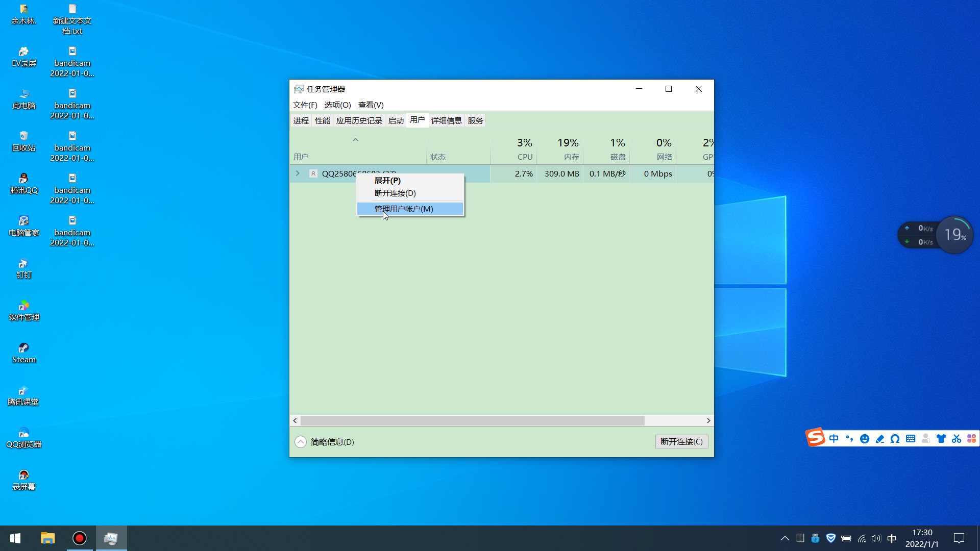Open Steam desktop shortcut icon
This screenshot has height=551, width=980.
click(x=23, y=348)
